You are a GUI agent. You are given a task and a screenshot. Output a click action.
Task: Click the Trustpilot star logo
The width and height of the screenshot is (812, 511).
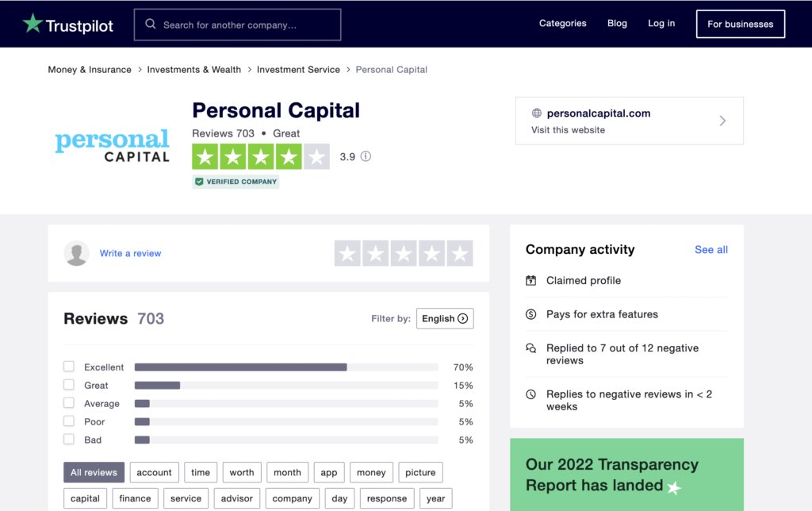click(x=33, y=23)
